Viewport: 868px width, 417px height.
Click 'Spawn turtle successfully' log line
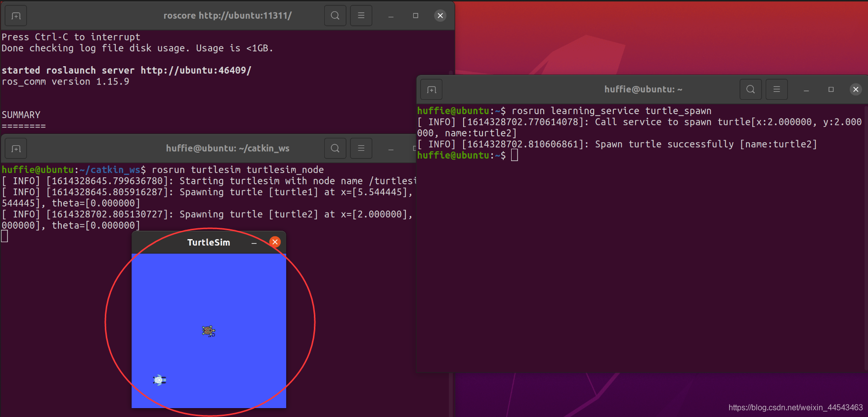pos(617,144)
